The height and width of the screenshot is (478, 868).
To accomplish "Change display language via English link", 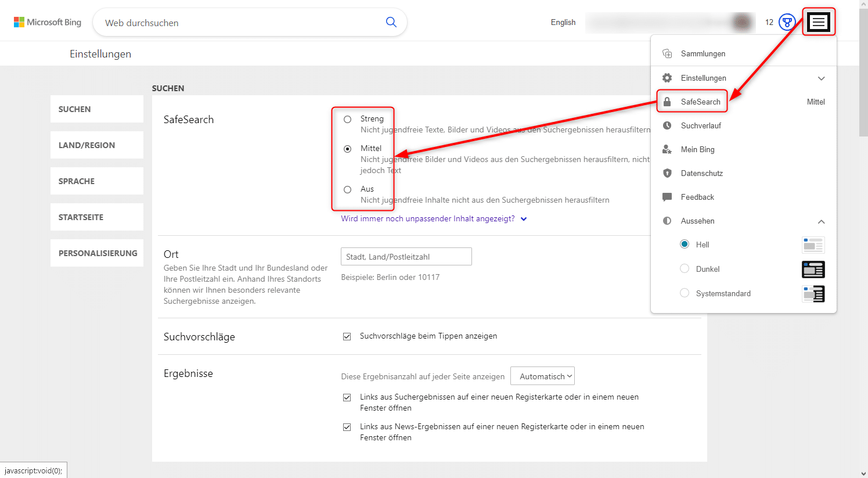I will coord(563,22).
